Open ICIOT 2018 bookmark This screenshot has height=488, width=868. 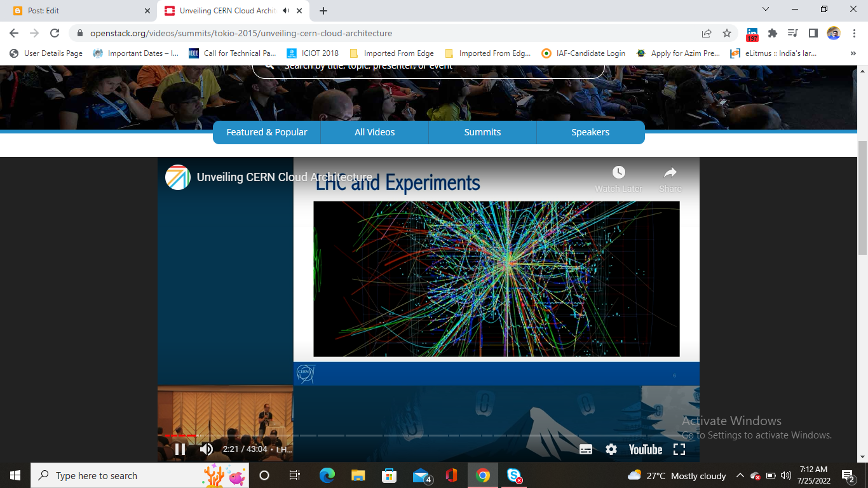(313, 53)
